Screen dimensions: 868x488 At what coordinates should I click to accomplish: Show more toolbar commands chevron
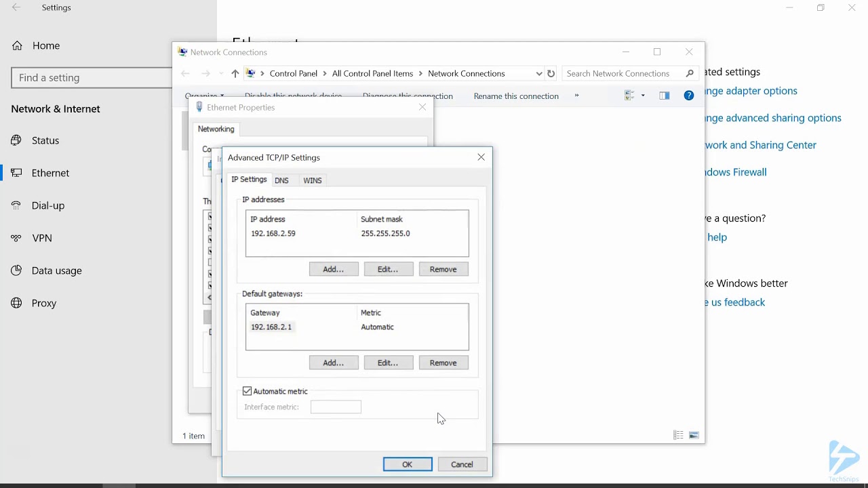[577, 96]
